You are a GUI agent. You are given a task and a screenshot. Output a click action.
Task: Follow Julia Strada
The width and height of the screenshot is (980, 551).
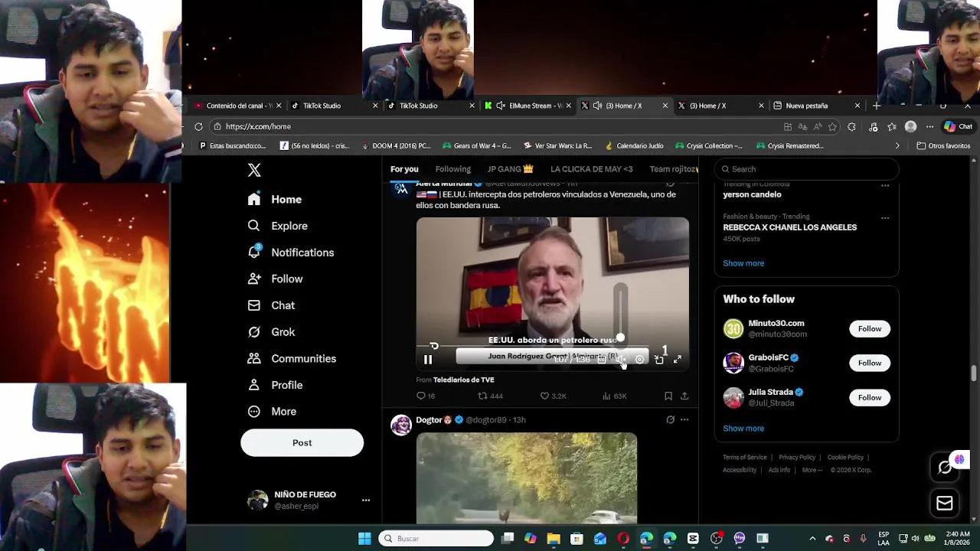point(870,397)
